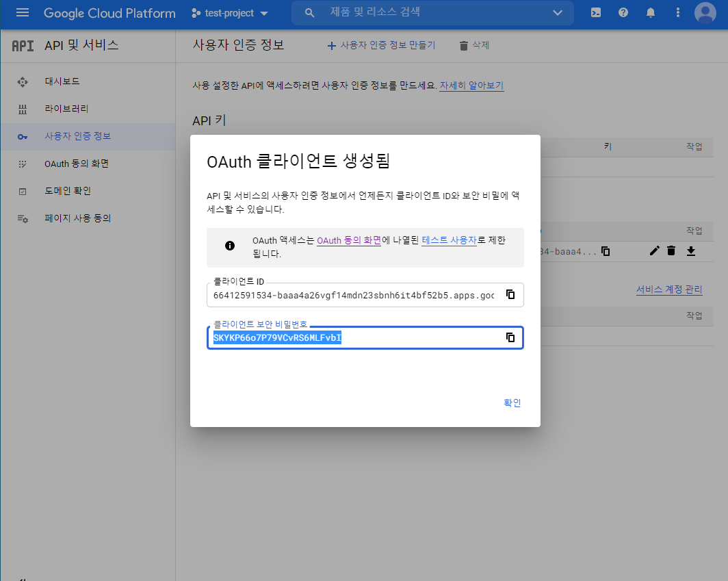728x581 pixels.
Task: Click the OAuth consent screen sidebar icon
Action: click(x=23, y=164)
